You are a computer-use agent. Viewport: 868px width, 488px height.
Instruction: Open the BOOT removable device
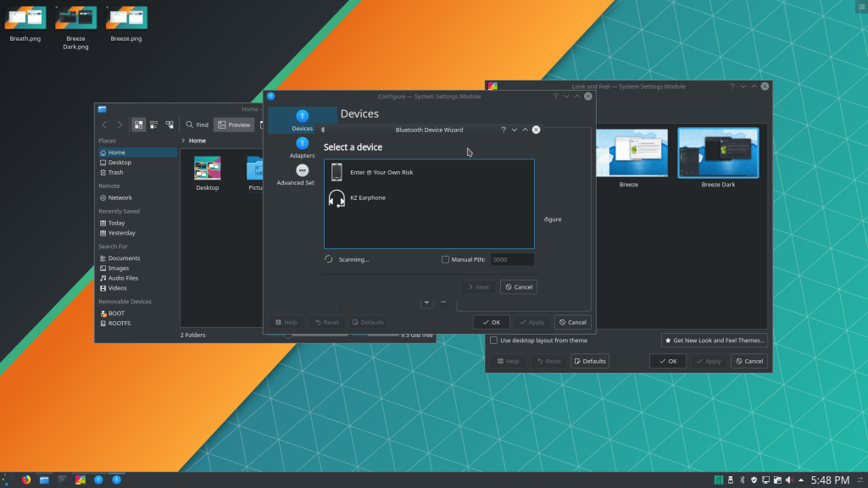pos(136,313)
